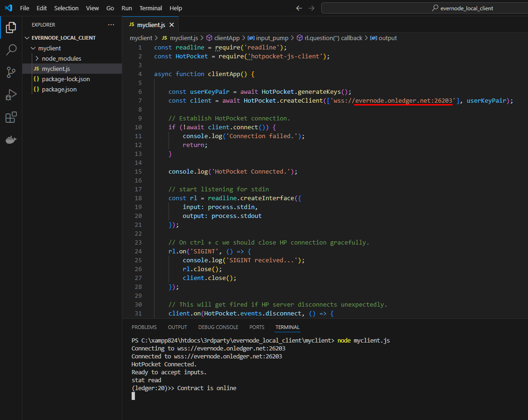Click the input_pump symbol icon in breadcrumbs
The height and width of the screenshot is (420, 528).
251,38
